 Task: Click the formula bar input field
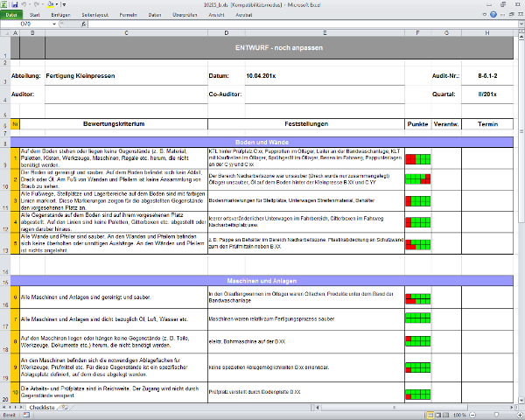(297, 24)
